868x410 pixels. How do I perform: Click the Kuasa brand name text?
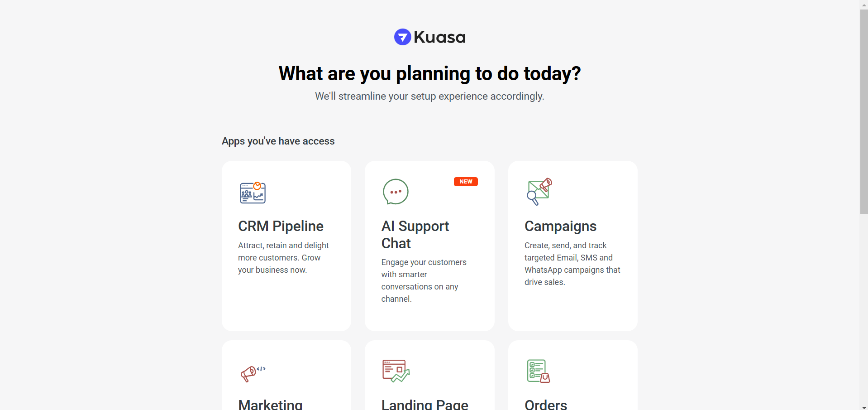click(x=439, y=37)
